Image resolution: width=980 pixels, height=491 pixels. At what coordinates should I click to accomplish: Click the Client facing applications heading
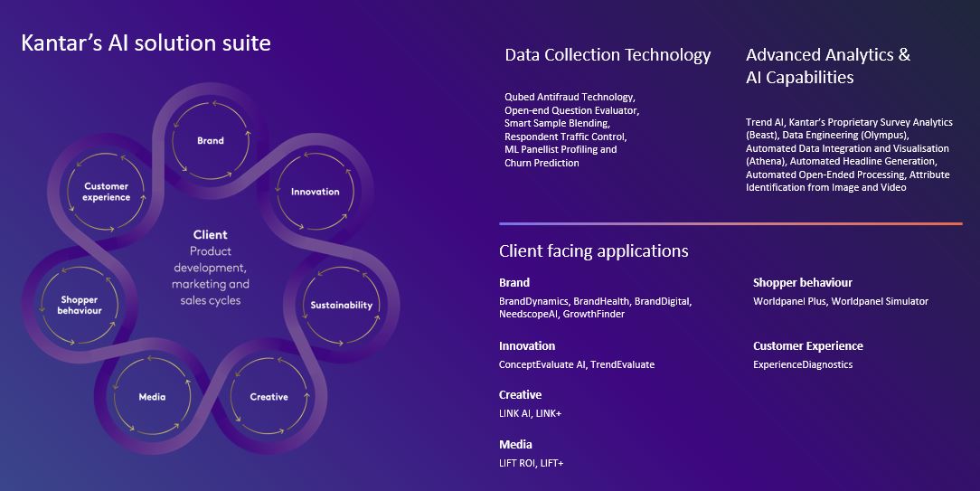tap(593, 250)
